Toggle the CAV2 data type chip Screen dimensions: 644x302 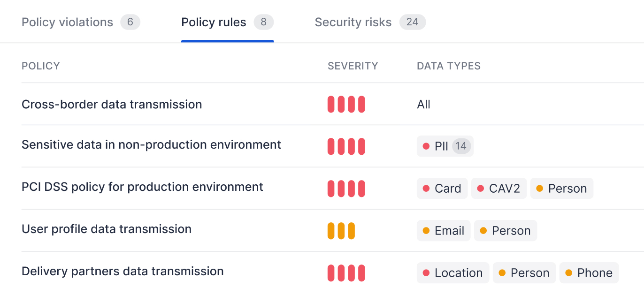(499, 188)
